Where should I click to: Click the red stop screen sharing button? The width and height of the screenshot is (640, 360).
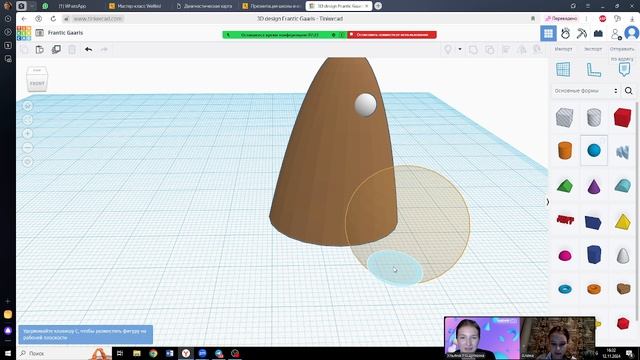pos(392,35)
